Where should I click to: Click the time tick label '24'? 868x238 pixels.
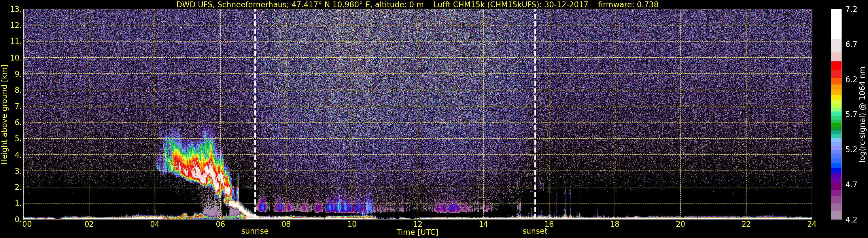pos(812,224)
